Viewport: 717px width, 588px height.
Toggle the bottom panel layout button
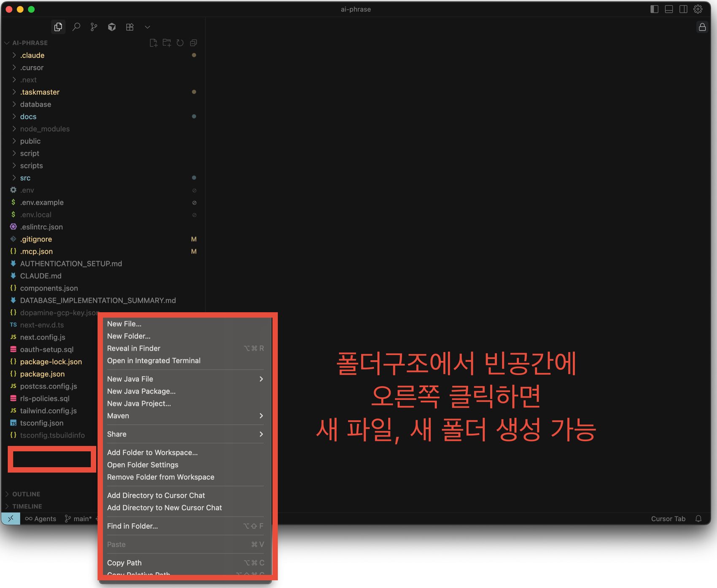[x=669, y=9]
